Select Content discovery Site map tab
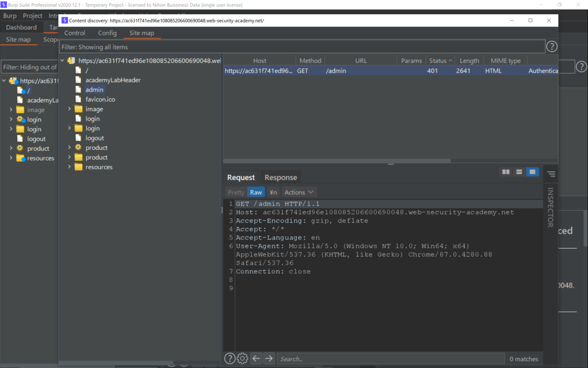Viewport: 588px width, 368px height. pyautogui.click(x=142, y=33)
